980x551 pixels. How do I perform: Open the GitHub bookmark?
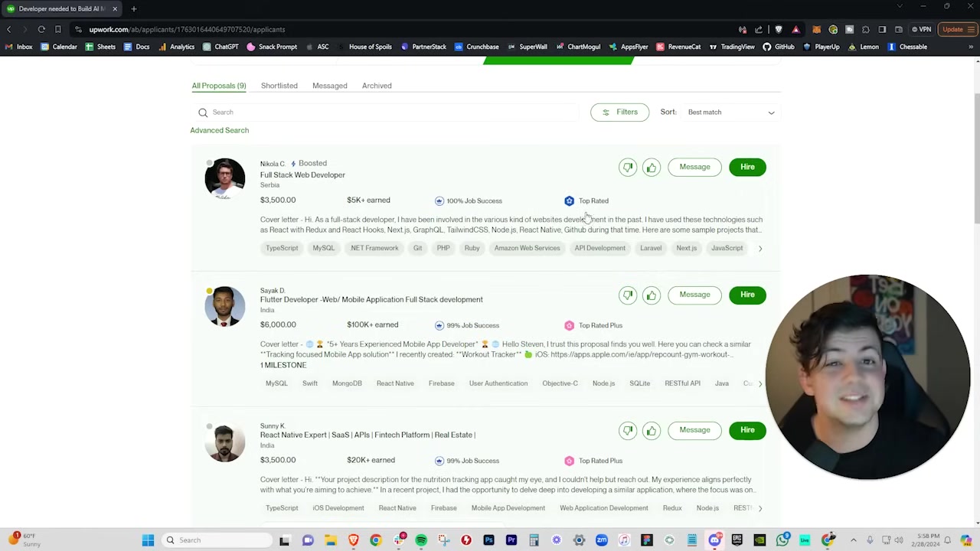coord(778,47)
